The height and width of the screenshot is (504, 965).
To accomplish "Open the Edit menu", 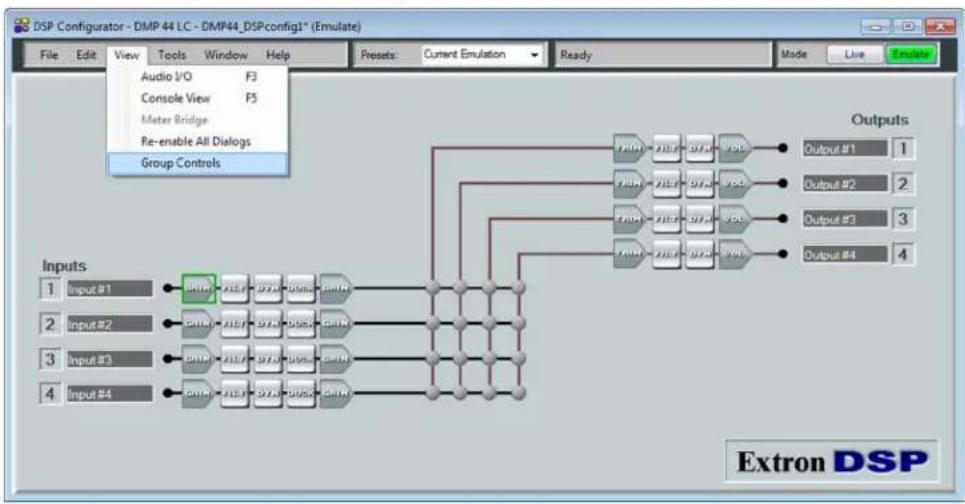I will (86, 55).
